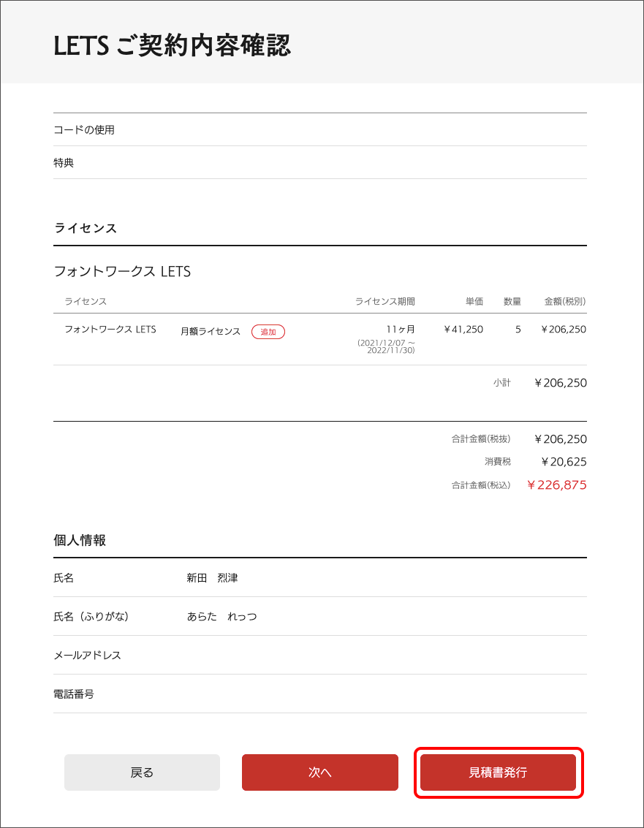Click the 数量 column header

click(x=512, y=301)
